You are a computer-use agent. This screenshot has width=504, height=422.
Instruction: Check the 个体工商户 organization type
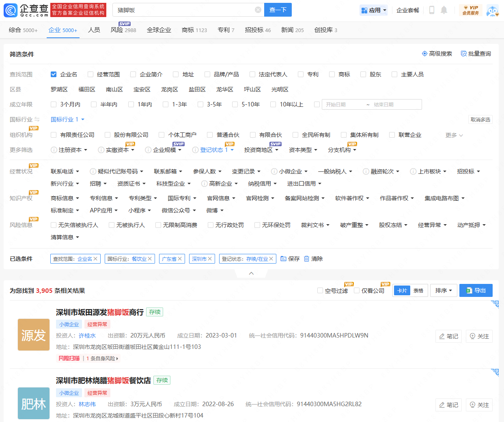pyautogui.click(x=162, y=135)
